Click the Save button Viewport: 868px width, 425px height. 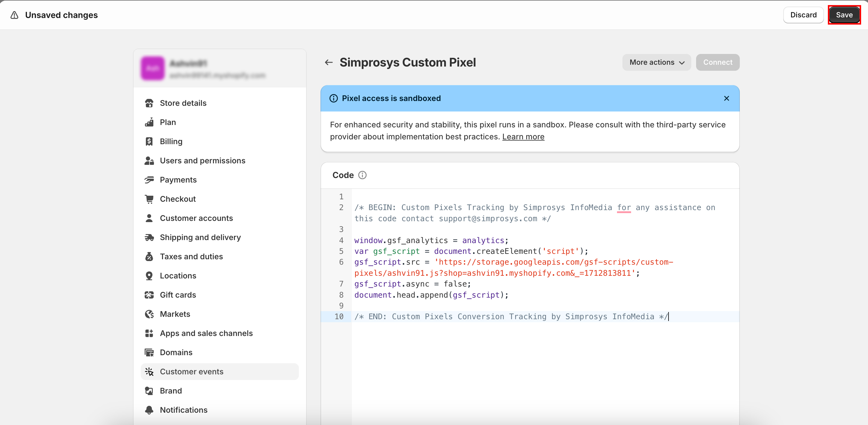click(x=844, y=15)
